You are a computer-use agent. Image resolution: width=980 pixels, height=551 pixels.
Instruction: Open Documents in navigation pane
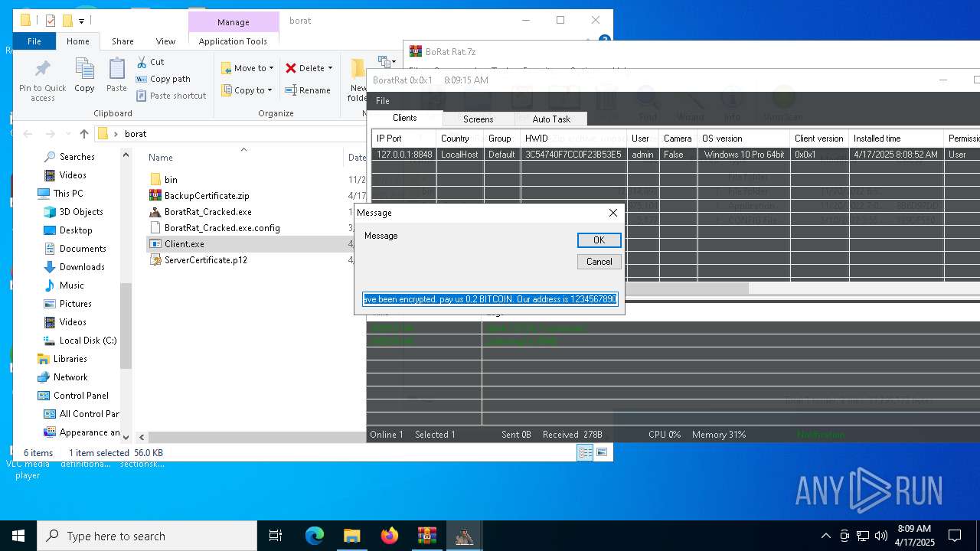coord(83,249)
